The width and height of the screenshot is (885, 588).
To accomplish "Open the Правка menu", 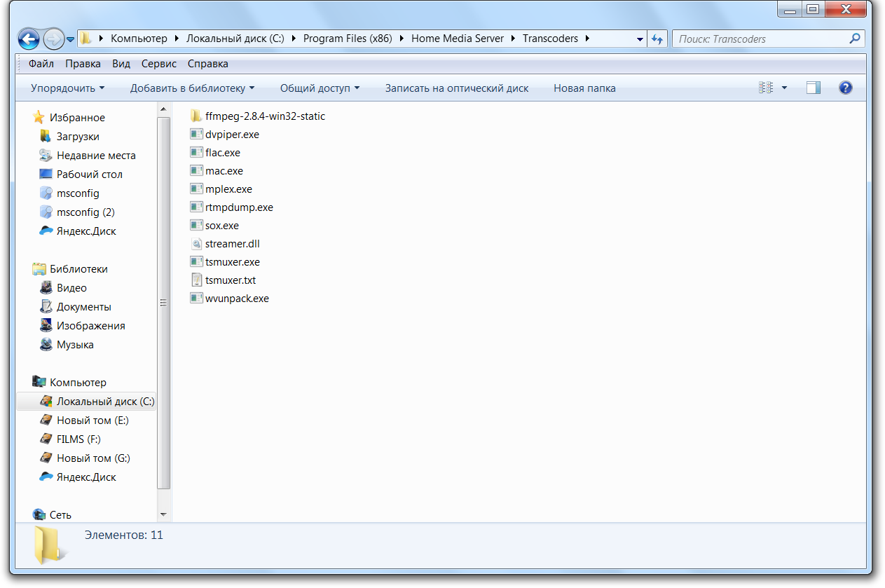I will [x=83, y=64].
